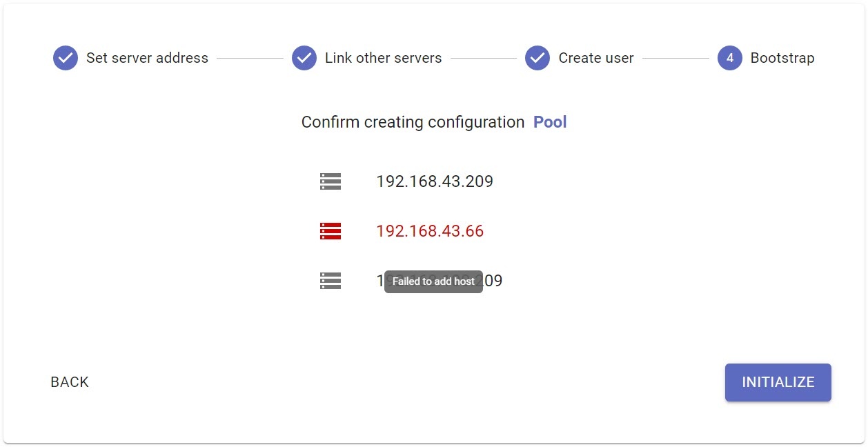Select the checkmark icon next to Create user
This screenshot has width=868, height=447.
pos(537,58)
